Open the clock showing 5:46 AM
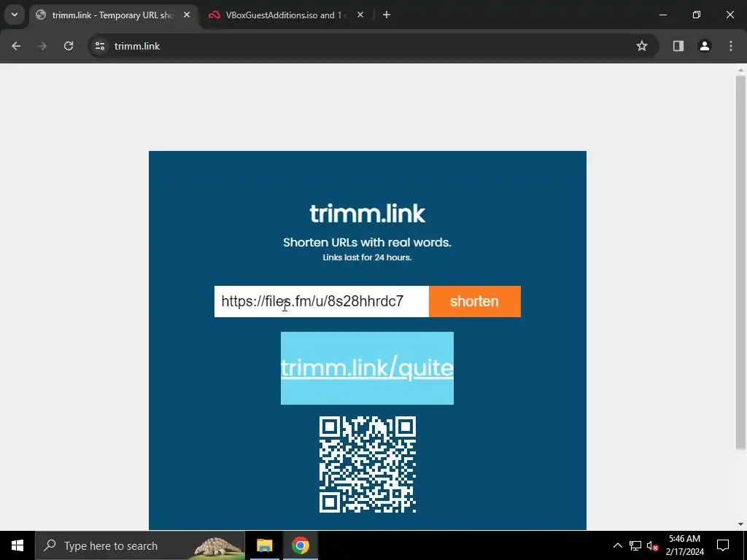The image size is (747, 560). [684, 545]
